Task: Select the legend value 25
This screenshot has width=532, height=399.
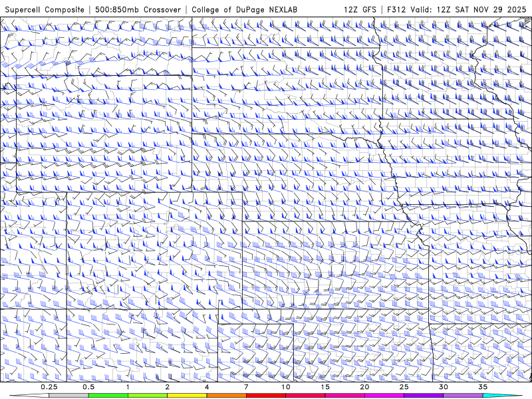Action: point(404,387)
